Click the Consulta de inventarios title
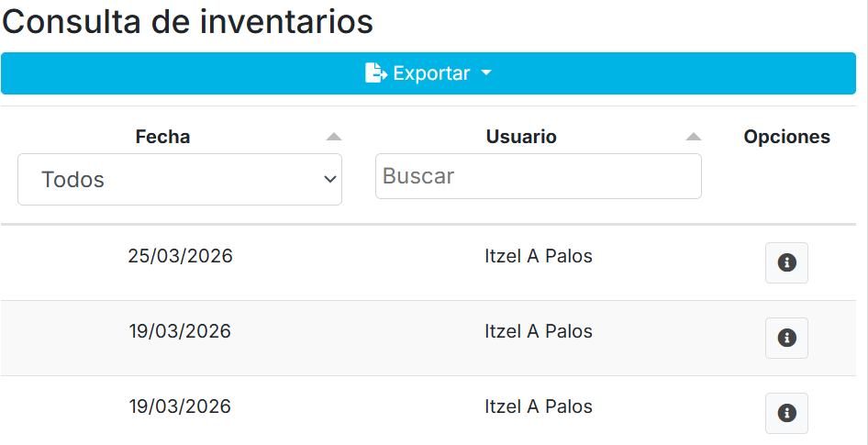Screen dimensions: 868x445 point(187,21)
